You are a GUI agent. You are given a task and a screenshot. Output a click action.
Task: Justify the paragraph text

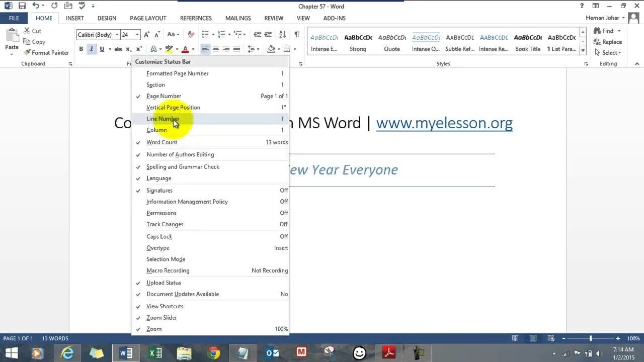(x=236, y=49)
